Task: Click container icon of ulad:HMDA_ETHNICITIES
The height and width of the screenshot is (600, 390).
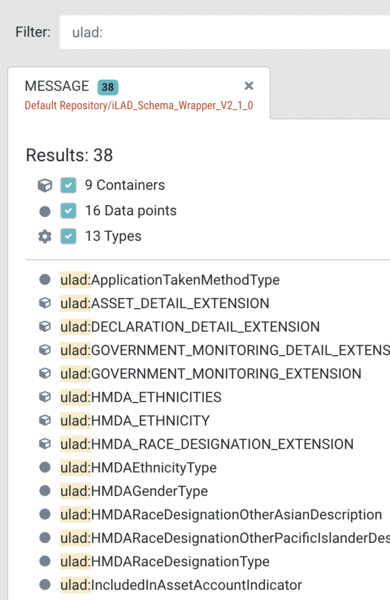Action: click(45, 397)
